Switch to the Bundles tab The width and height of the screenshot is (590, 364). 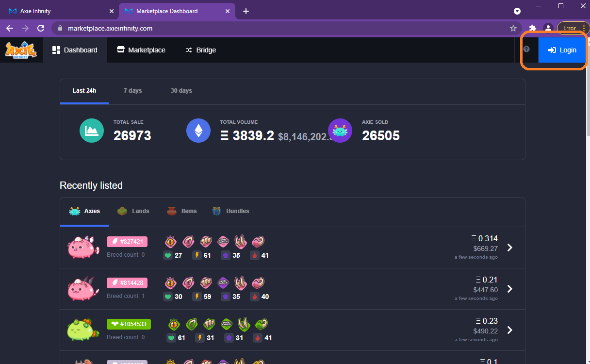pos(230,211)
